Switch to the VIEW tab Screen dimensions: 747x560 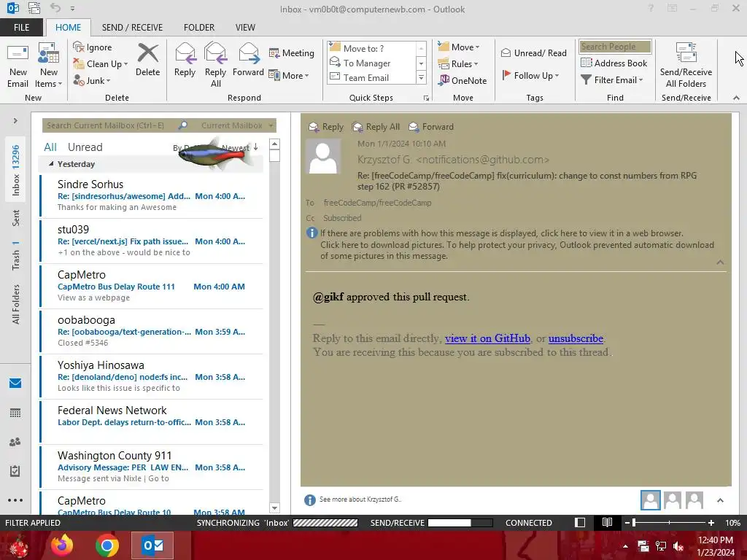coord(245,27)
